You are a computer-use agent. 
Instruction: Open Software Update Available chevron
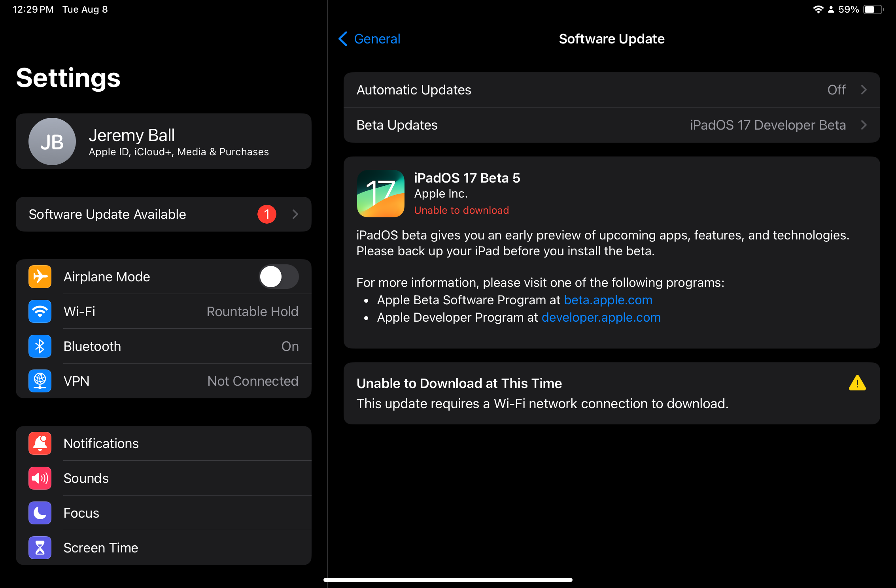295,214
